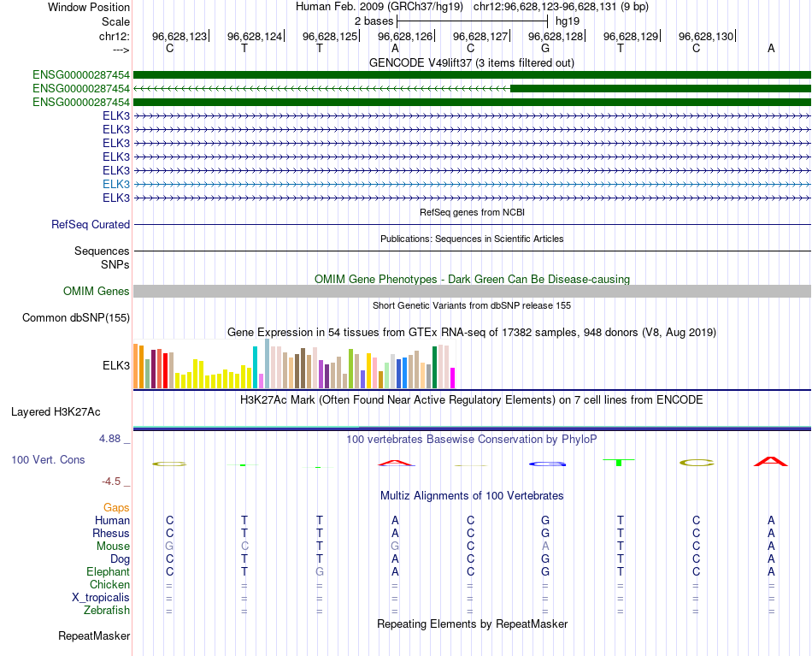Click the GTEx ELK3 expression bar chart
The height and width of the screenshot is (656, 812).
[294, 363]
